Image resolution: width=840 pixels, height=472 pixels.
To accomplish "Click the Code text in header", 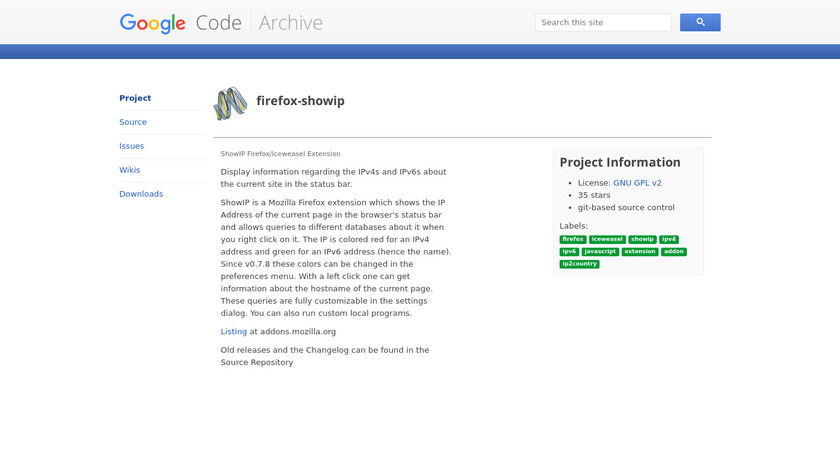I will click(x=219, y=23).
